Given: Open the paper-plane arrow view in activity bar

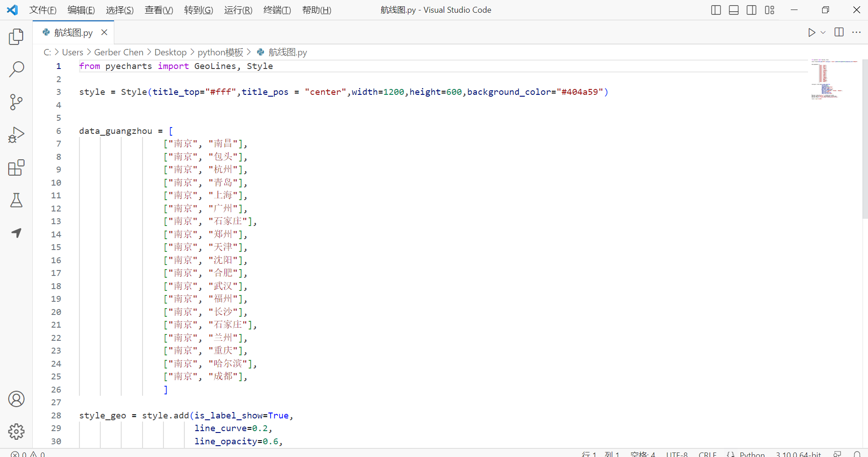Looking at the screenshot, I should pos(16,233).
